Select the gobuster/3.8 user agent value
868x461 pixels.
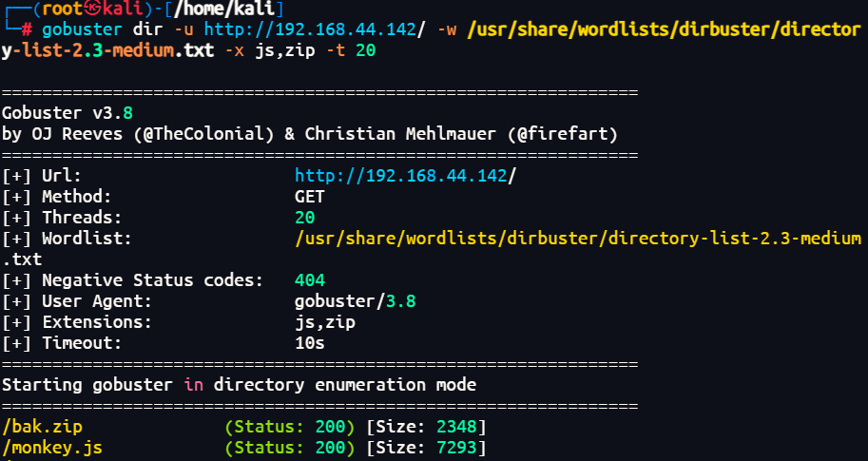tap(356, 301)
